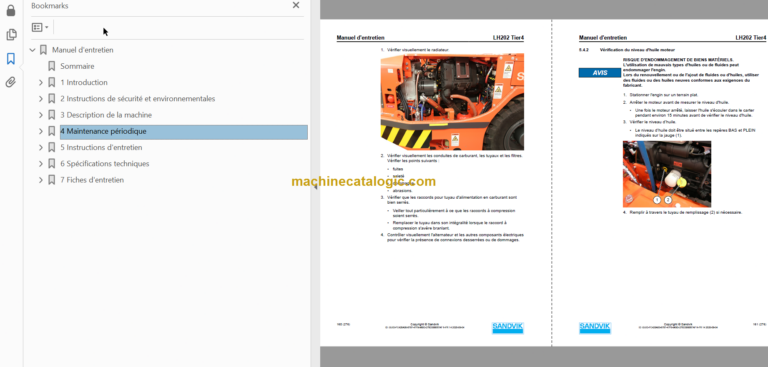
Task: Expand 2 Instructions de sécurité et environnementales
Action: click(41, 99)
